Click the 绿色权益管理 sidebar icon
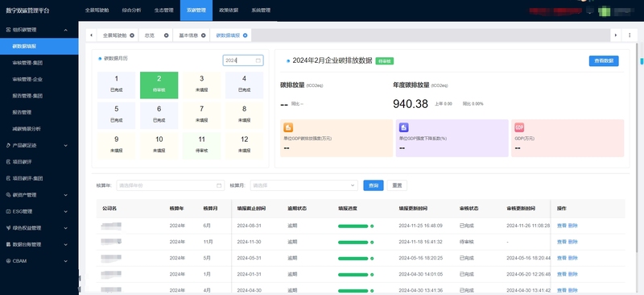 coord(8,227)
